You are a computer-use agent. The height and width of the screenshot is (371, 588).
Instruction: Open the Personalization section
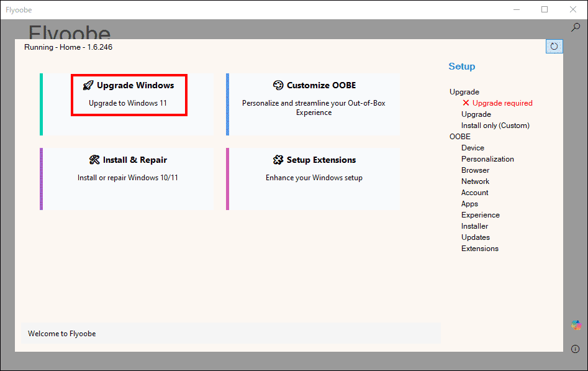pyautogui.click(x=487, y=159)
